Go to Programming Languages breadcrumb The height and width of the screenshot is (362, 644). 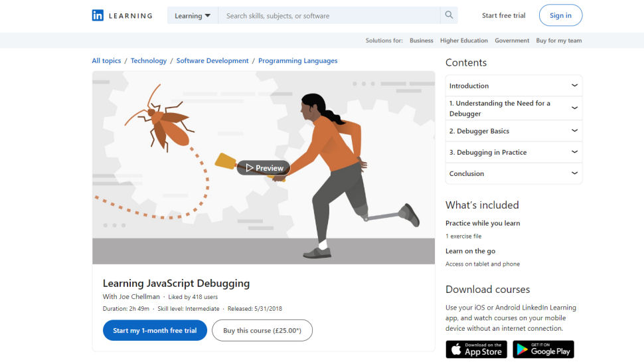298,61
